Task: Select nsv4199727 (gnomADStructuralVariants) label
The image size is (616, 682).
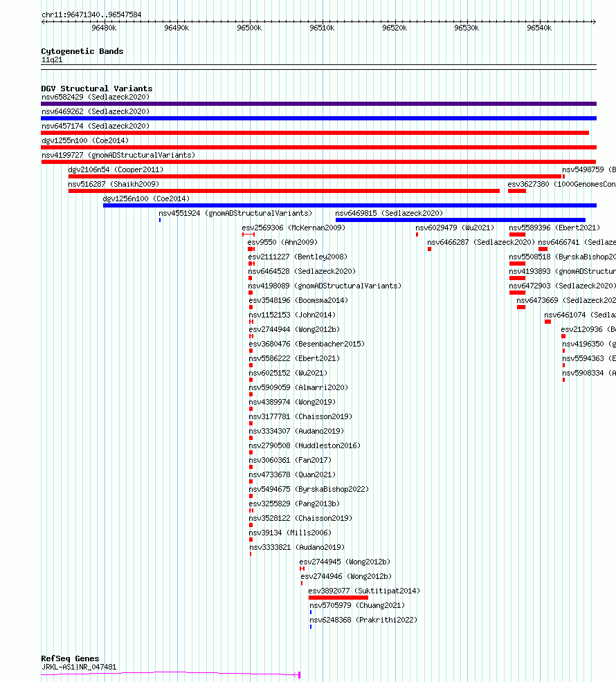Action: tap(118, 155)
